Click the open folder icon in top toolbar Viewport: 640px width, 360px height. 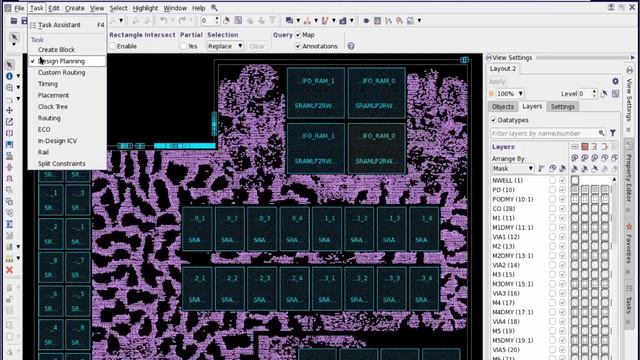pyautogui.click(x=14, y=20)
